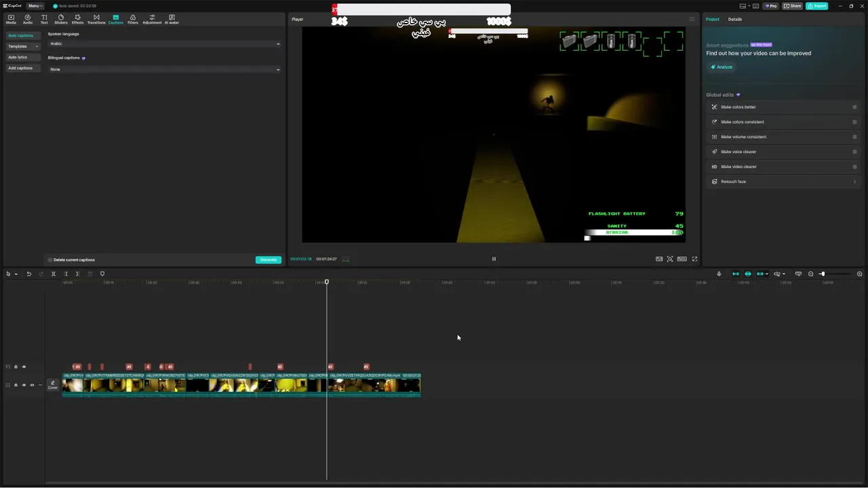Toggle player fullscreen mode
The image size is (868, 488).
point(694,259)
